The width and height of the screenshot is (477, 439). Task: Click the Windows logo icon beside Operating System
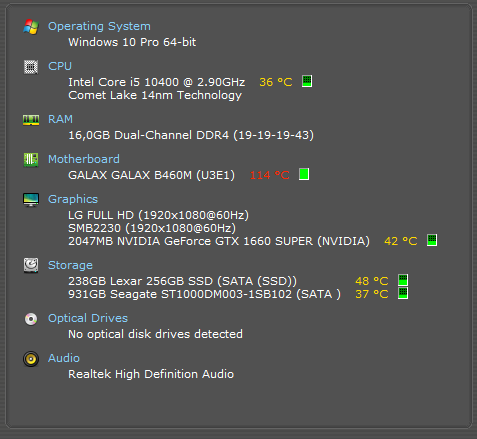(x=31, y=27)
